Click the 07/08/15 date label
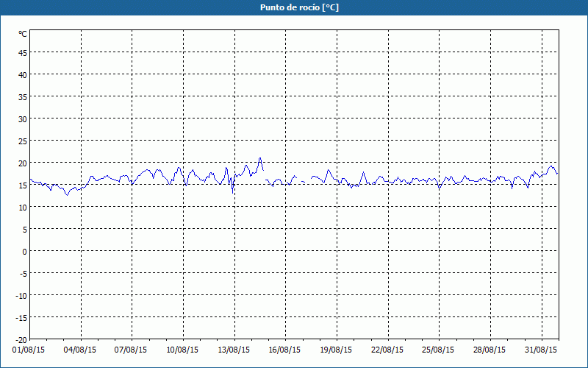The height and width of the screenshot is (368, 588). [131, 350]
